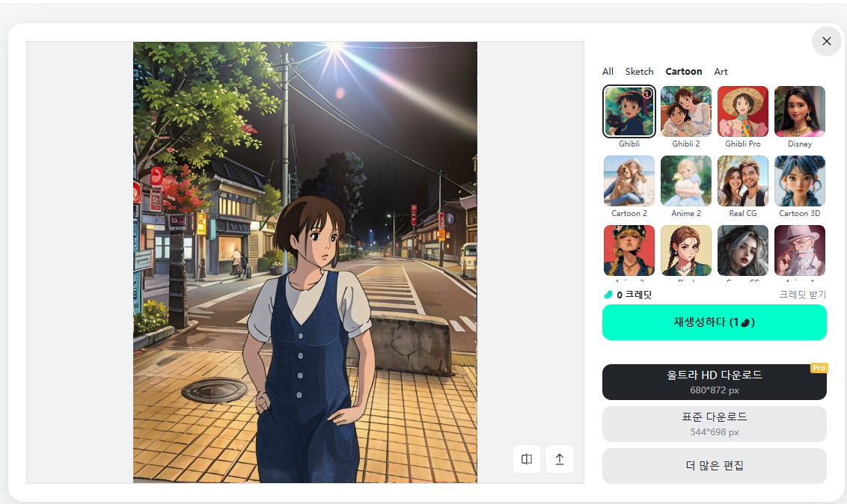
Task: Click the upload arrow icon
Action: [x=560, y=459]
